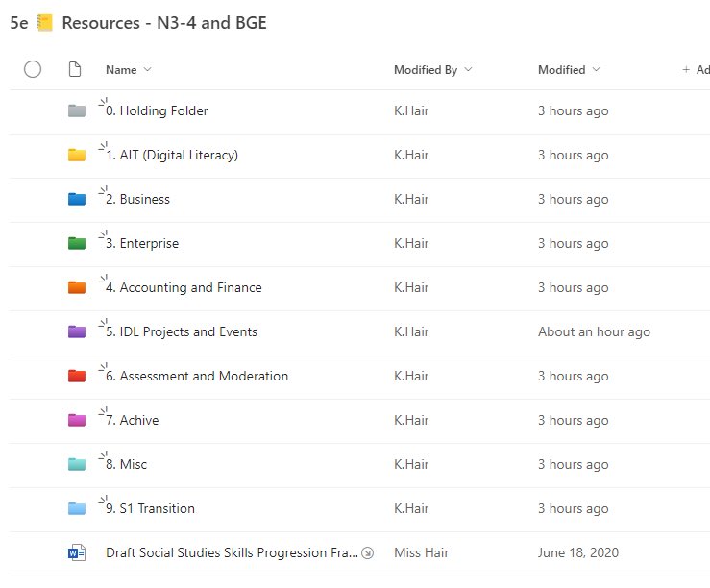This screenshot has width=710, height=588.
Task: Open the 7. Achive folder
Action: click(133, 420)
